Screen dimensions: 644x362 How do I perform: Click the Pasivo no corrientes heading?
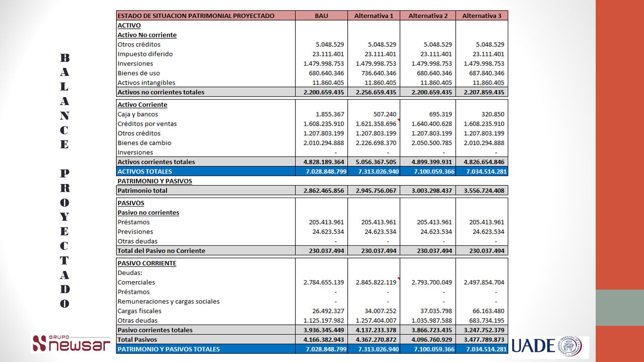148,213
